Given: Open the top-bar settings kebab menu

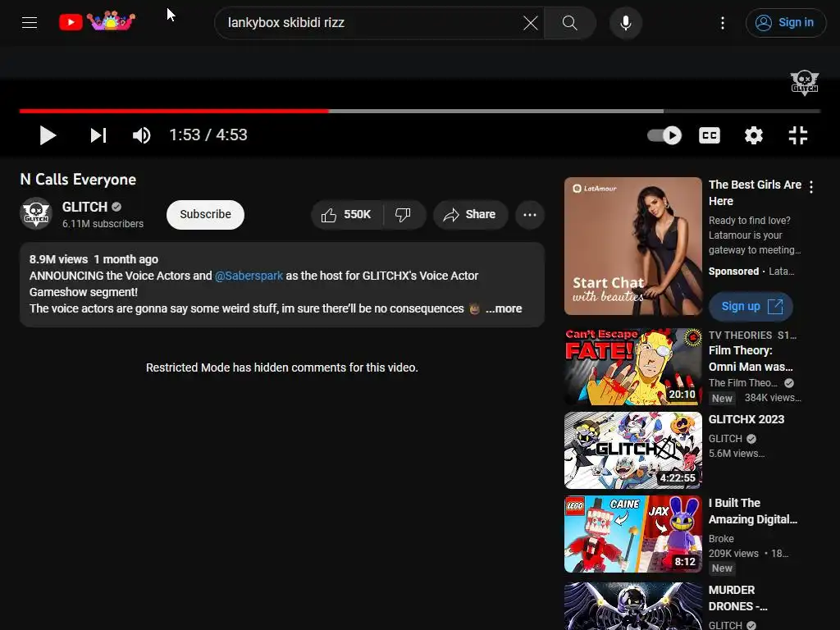Looking at the screenshot, I should 722,22.
